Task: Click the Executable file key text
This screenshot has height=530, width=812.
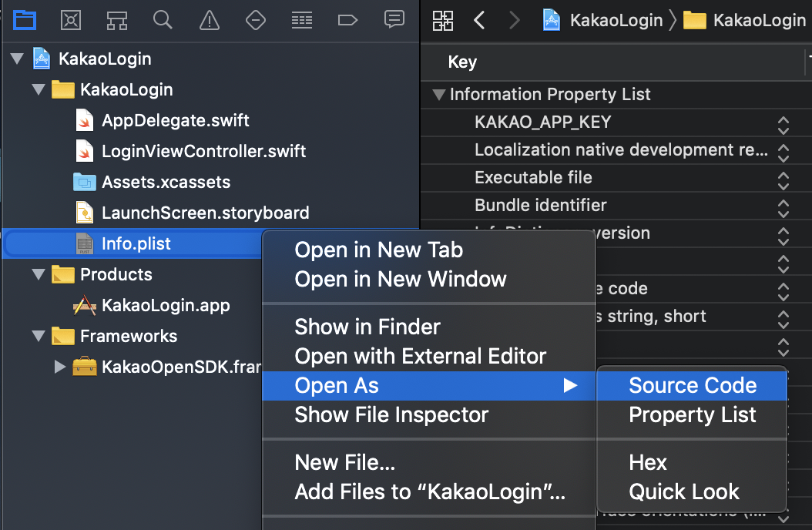Action: (533, 177)
